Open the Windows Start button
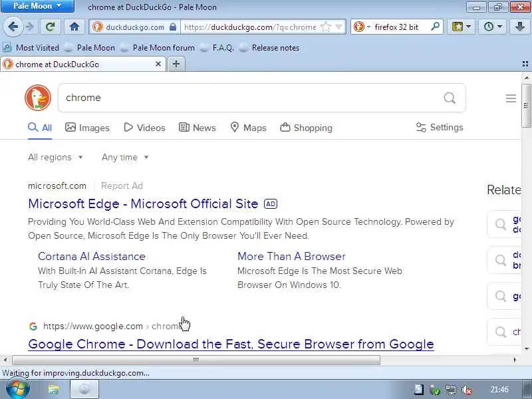The height and width of the screenshot is (399, 532). (18, 389)
